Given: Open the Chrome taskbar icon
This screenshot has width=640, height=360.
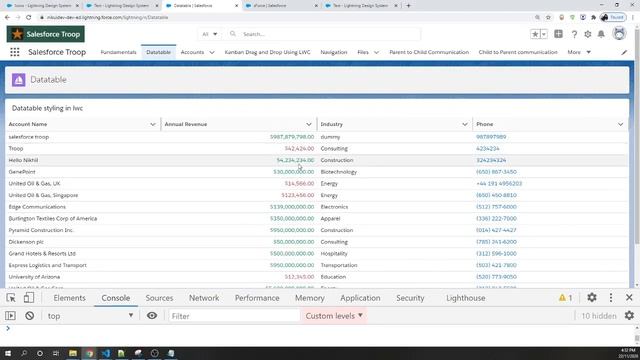Looking at the screenshot, I should [89, 353].
